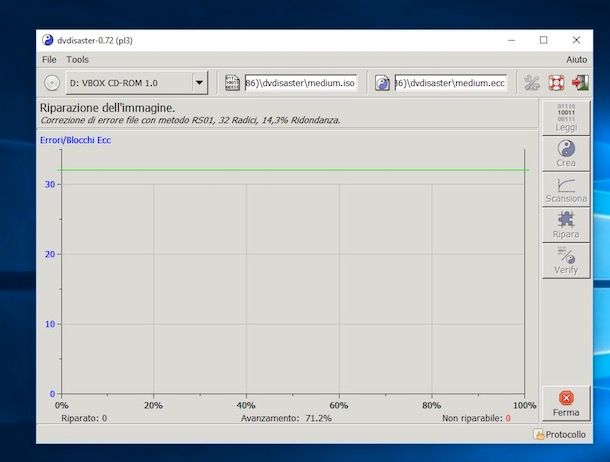Click the Errori/Blocchi Ecc label

pyautogui.click(x=75, y=140)
